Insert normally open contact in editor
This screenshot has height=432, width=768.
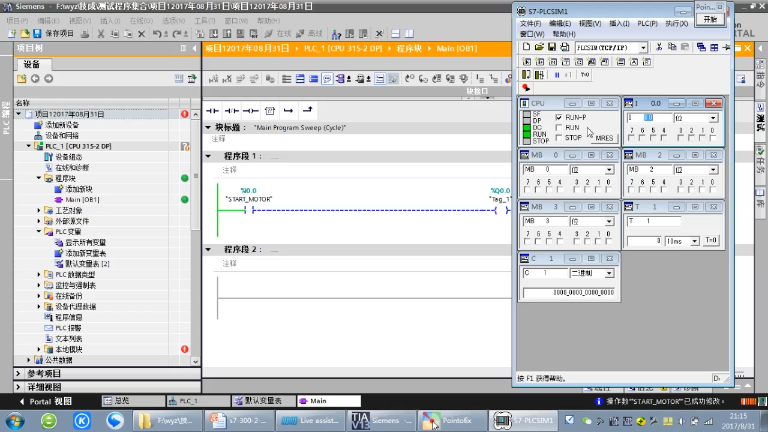pos(213,111)
